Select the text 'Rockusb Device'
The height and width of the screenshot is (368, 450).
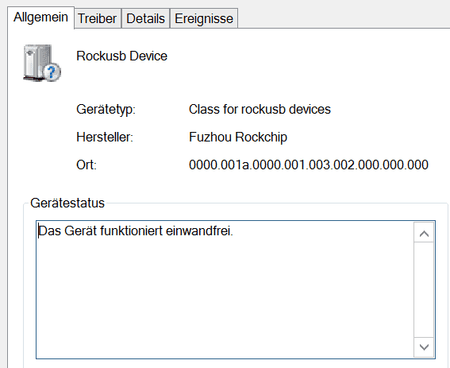pos(122,56)
